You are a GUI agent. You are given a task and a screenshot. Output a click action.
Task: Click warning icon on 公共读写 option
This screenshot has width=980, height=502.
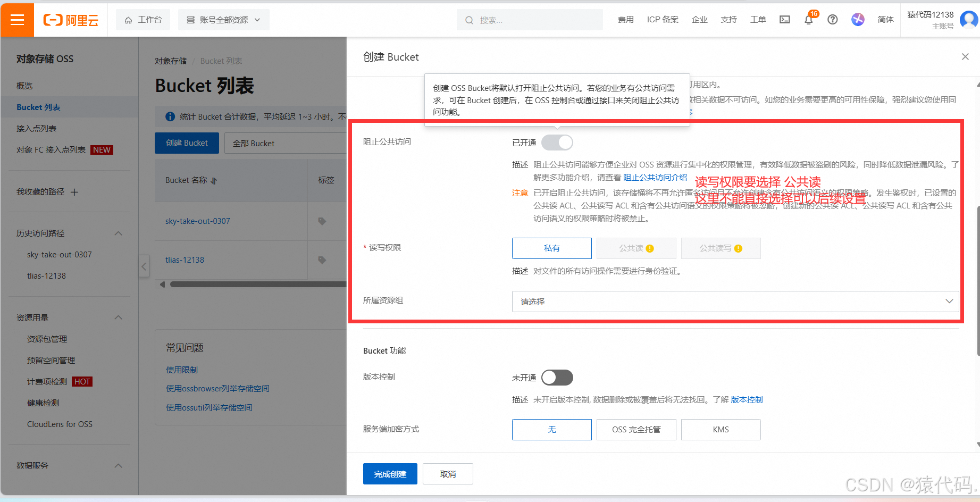tap(738, 248)
